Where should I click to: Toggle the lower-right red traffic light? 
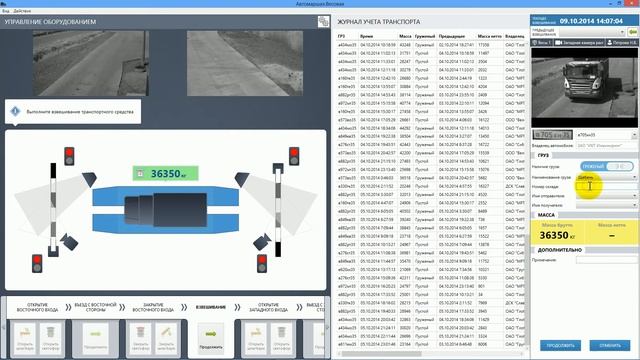262,263
